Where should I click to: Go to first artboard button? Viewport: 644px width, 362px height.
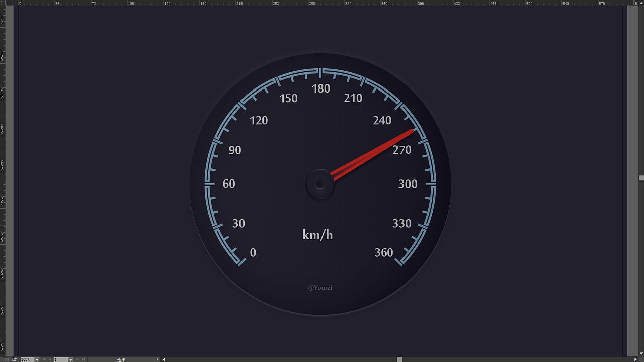point(44,359)
